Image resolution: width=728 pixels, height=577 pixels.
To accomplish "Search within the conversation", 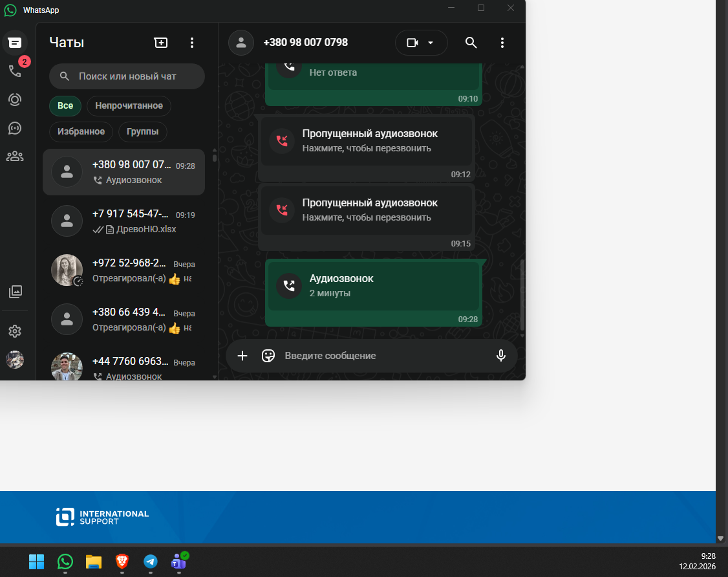I will tap(471, 43).
